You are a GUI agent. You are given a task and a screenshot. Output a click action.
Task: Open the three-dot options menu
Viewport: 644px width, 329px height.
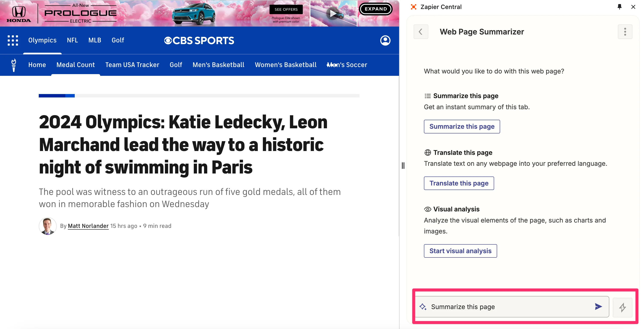[x=625, y=32]
